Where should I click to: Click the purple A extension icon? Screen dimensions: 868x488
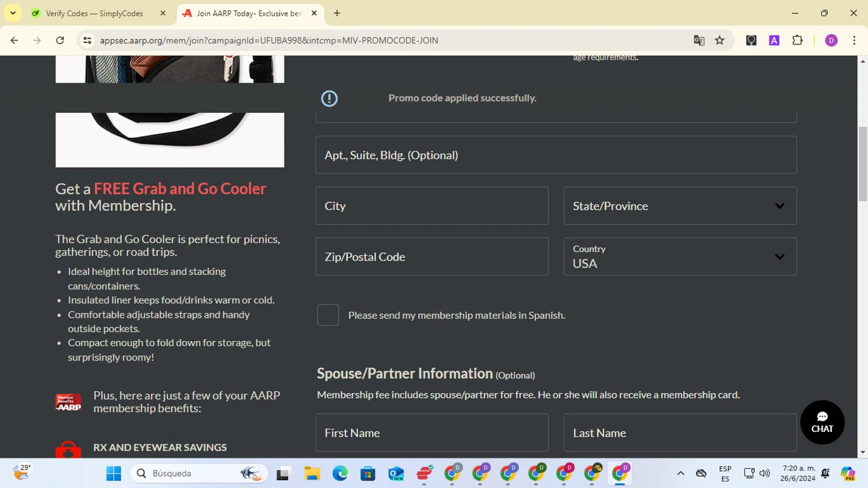coord(774,41)
